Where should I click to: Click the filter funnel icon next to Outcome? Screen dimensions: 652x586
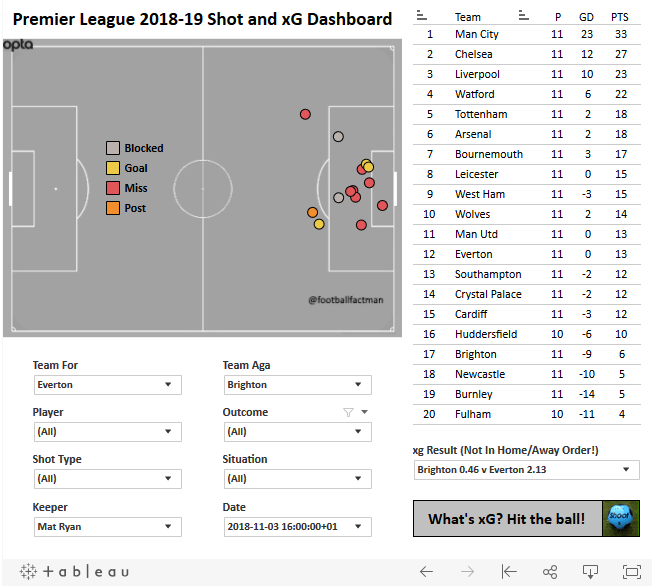348,412
